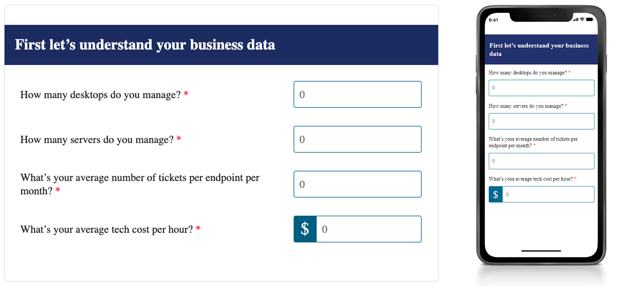Focus the servers count field in the large form
Screen dimensions: 644x286
[x=357, y=139]
